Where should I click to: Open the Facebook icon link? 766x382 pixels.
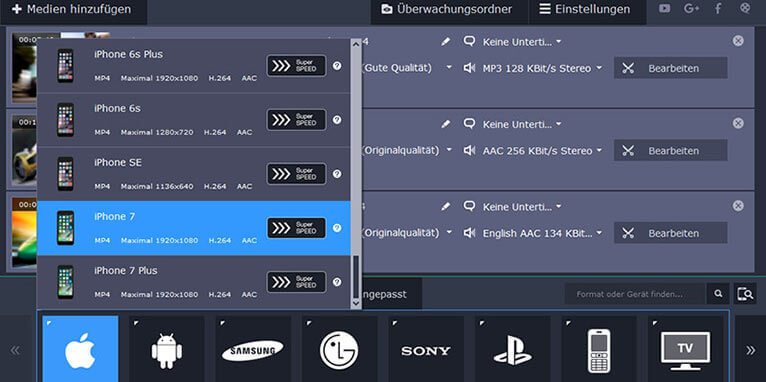[x=718, y=8]
